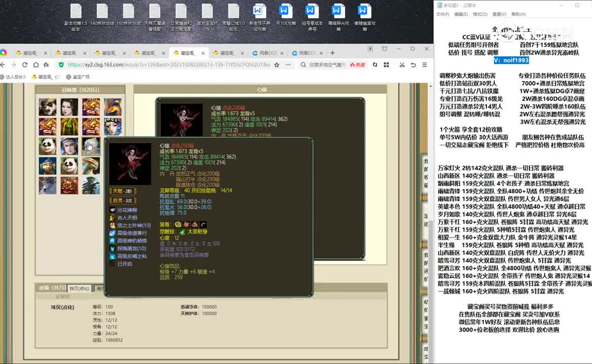Go back in the browser
The image size is (592, 364).
[3, 65]
